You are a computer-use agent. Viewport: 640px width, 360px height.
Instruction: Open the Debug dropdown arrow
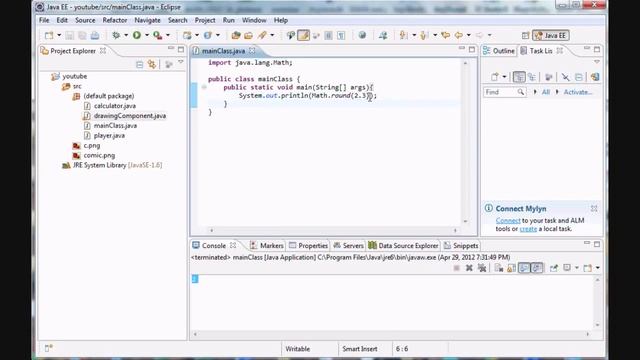pyautogui.click(x=126, y=36)
